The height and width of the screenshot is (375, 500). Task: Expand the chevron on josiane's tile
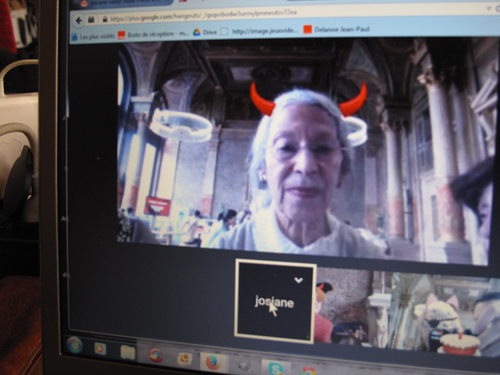(298, 280)
